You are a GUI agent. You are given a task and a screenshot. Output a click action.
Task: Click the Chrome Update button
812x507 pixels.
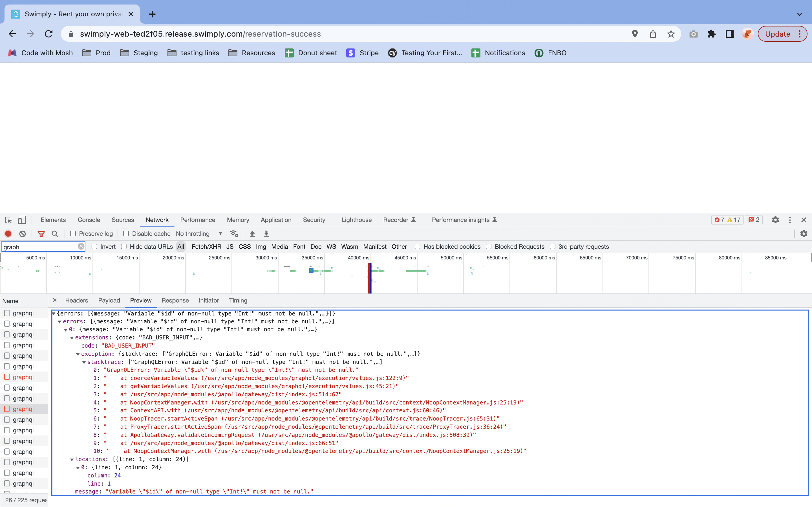(777, 34)
